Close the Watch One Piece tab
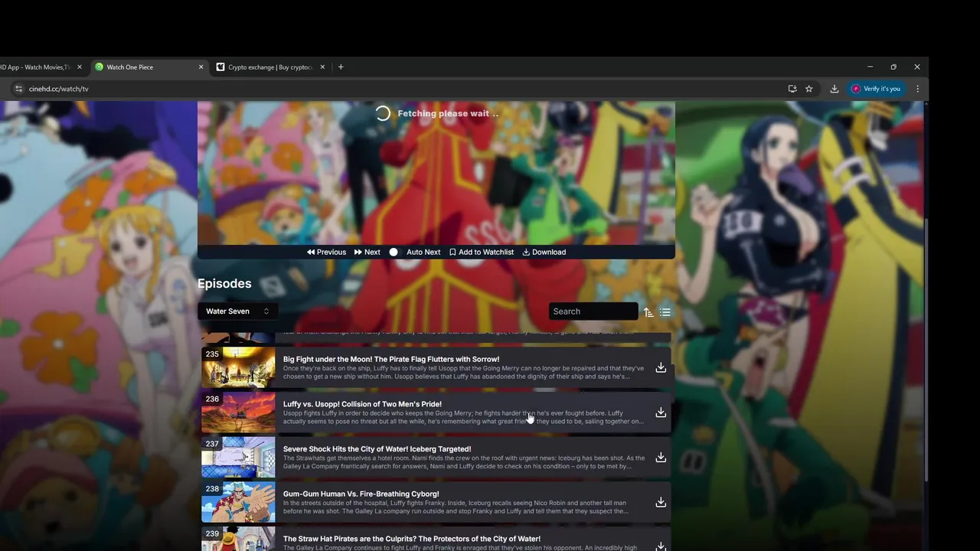This screenshot has width=980, height=551. 201,67
